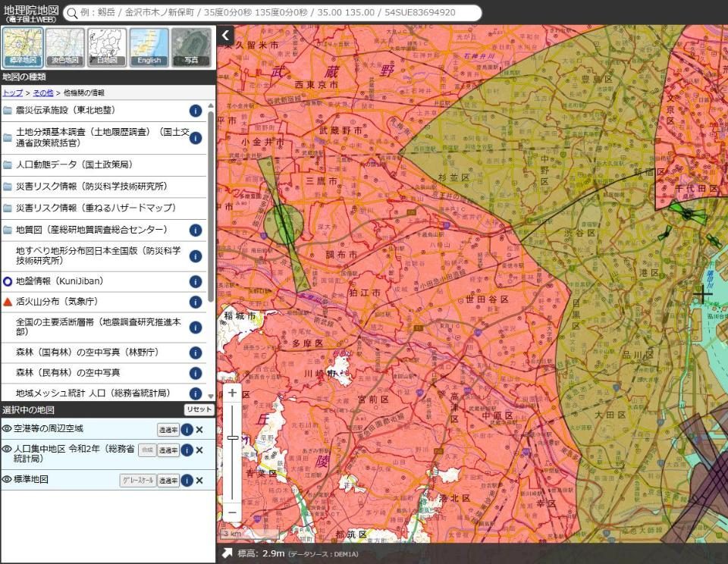Open info for 震災伝承施設（東北地整）
The width and height of the screenshot is (728, 564).
coord(196,111)
